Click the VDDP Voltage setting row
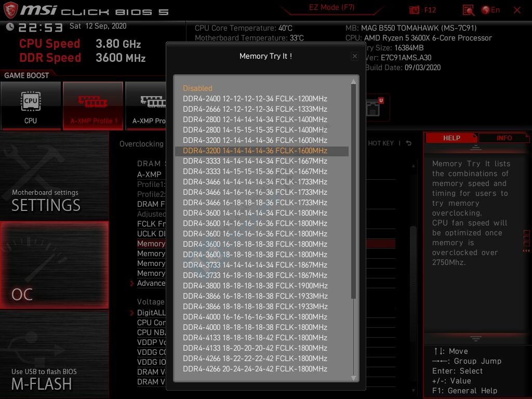The image size is (532, 399). pyautogui.click(x=151, y=342)
